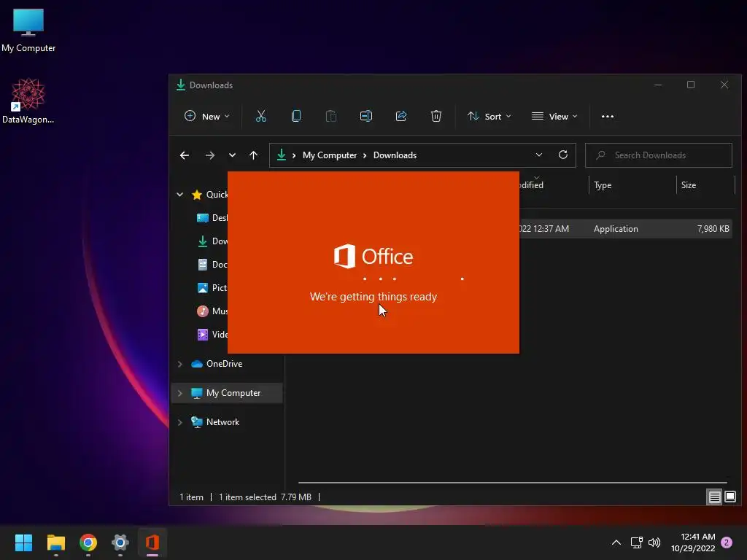Open Videos in the navigation pane

tap(212, 334)
